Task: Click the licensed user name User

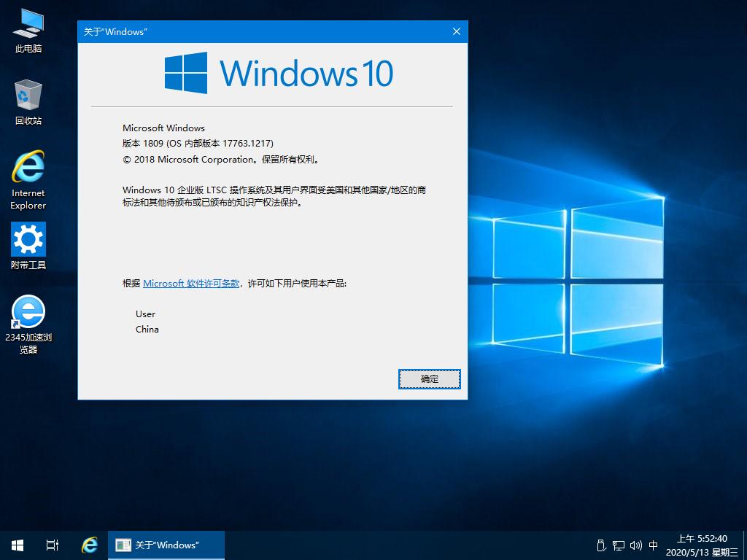Action: pyautogui.click(x=145, y=314)
